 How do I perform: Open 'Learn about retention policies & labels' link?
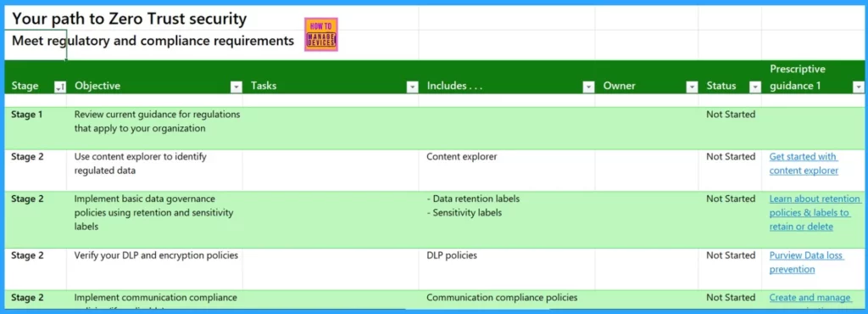pos(815,213)
